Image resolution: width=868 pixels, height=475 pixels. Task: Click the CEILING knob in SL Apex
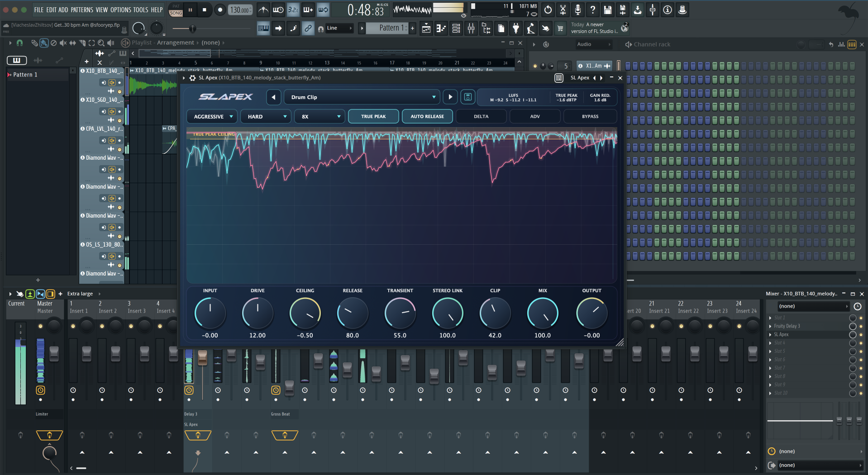(305, 313)
